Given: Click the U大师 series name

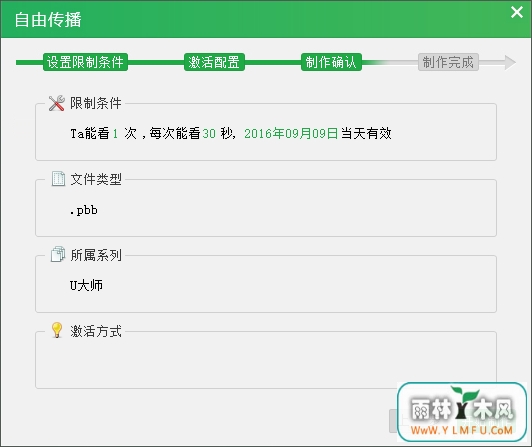Looking at the screenshot, I should [86, 285].
